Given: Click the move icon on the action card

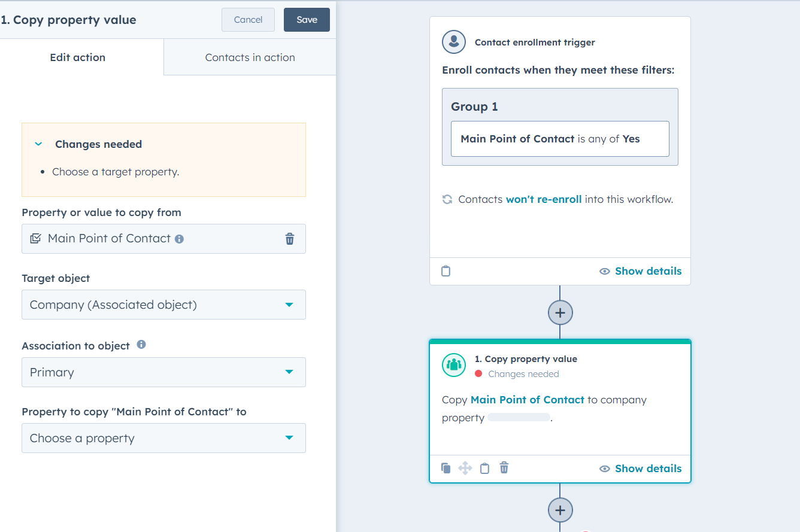Looking at the screenshot, I should [465, 468].
